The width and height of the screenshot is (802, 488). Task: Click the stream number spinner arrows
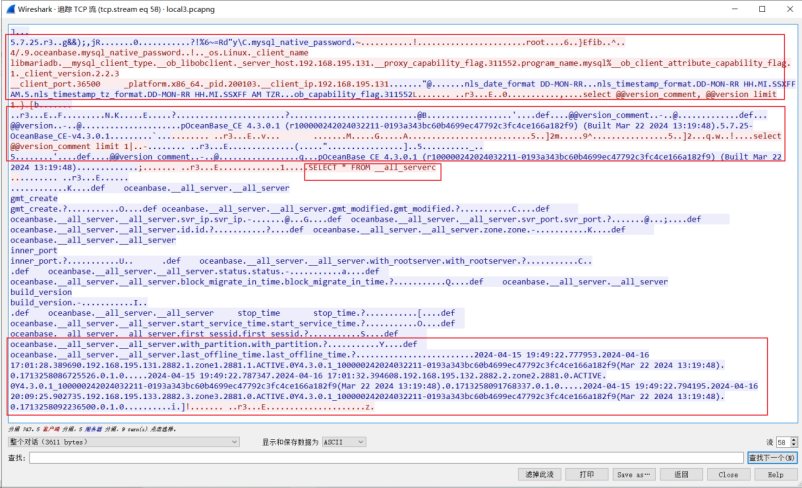coord(793,442)
